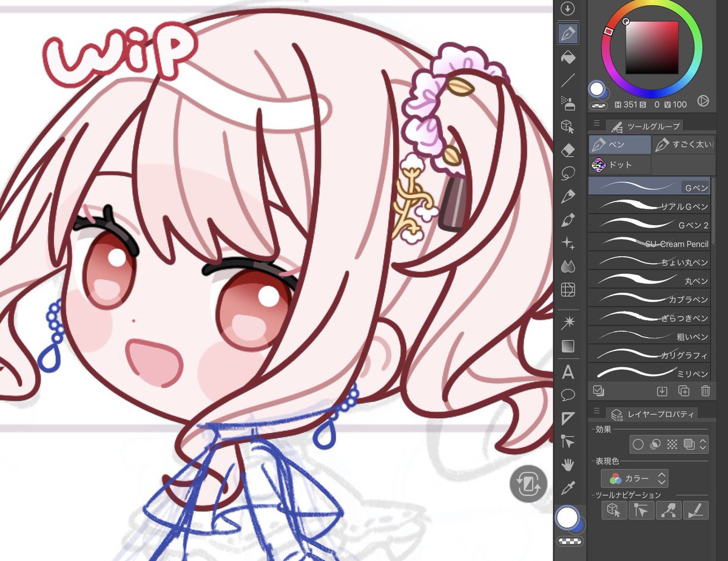Select the Correct line tool
The image size is (728, 561).
point(568,441)
